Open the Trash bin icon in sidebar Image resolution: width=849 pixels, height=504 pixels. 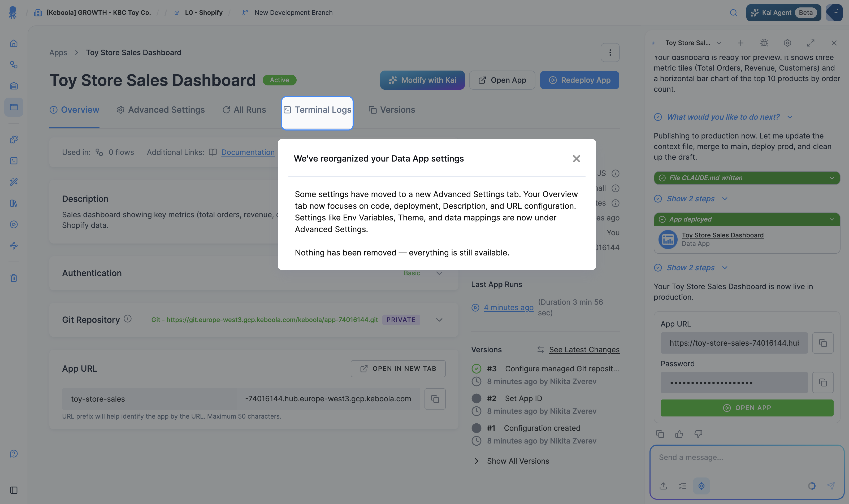tap(14, 278)
